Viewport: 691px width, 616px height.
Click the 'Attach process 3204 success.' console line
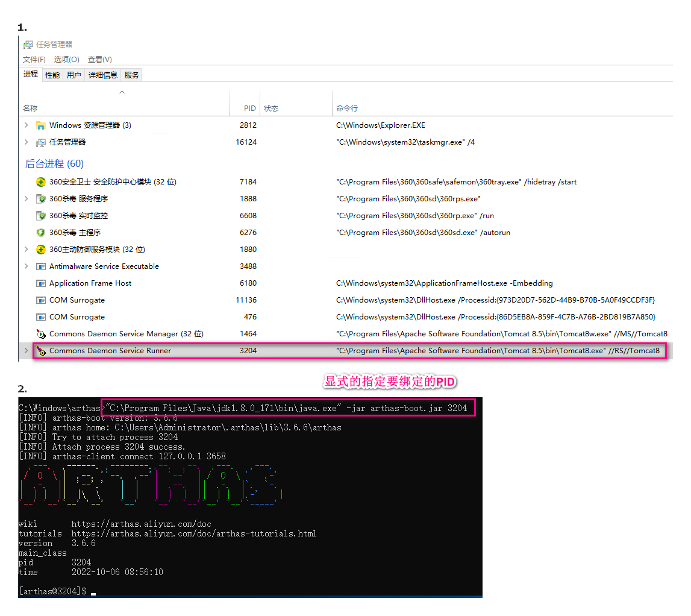point(102,447)
